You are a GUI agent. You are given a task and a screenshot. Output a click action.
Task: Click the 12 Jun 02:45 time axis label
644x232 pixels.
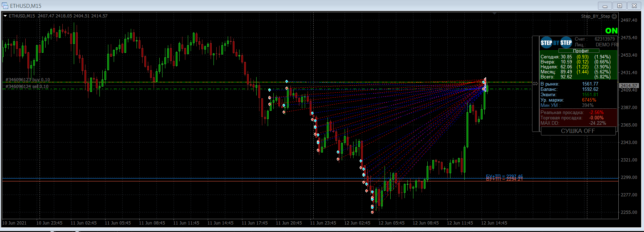[x=357, y=223]
